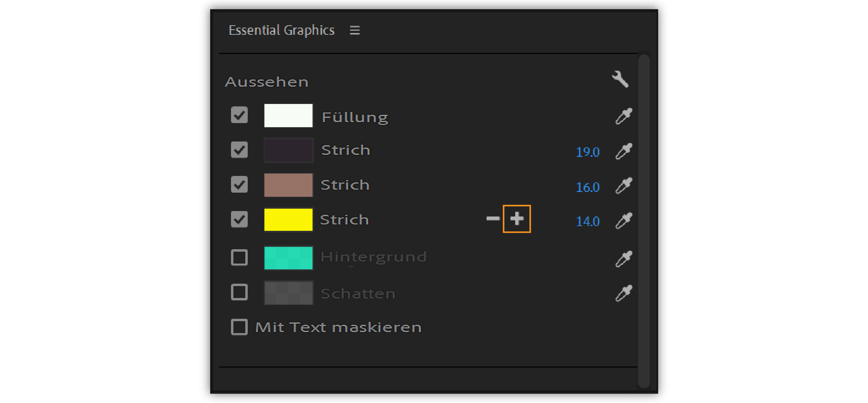Uncheck the yellow Strich checkbox

(239, 219)
